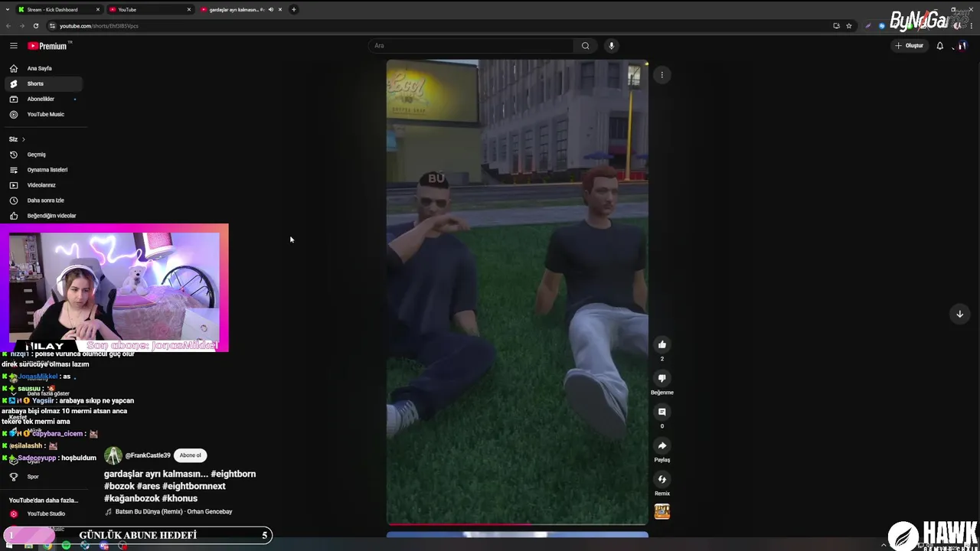Subscribe with Abone ol button

[x=190, y=455]
